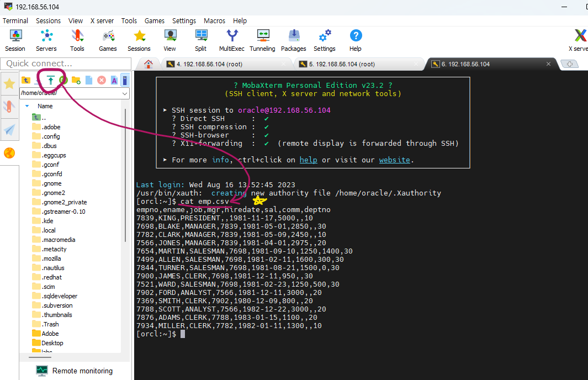Open the Sftp orange globe sidebar tab

9,153
